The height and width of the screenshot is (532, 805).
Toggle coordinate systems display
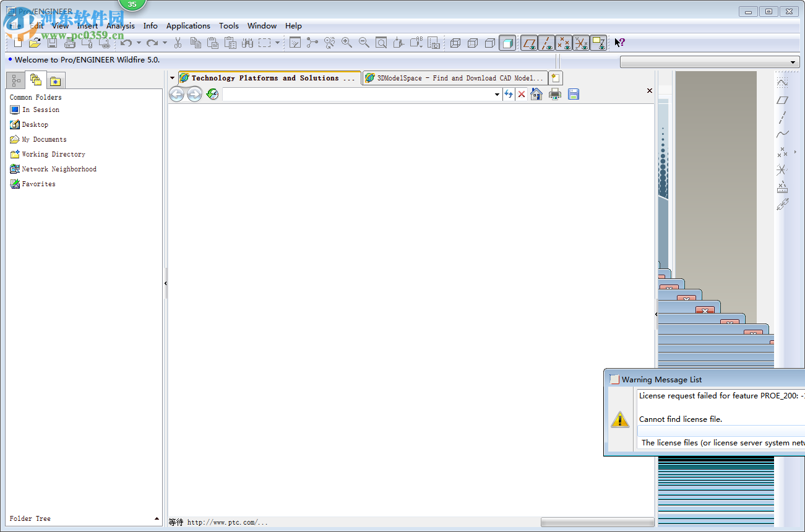[581, 43]
